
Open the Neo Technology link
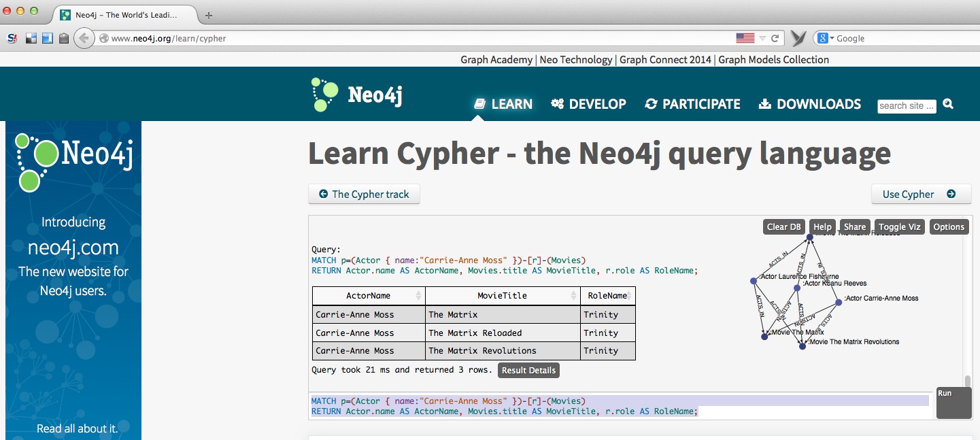point(576,60)
